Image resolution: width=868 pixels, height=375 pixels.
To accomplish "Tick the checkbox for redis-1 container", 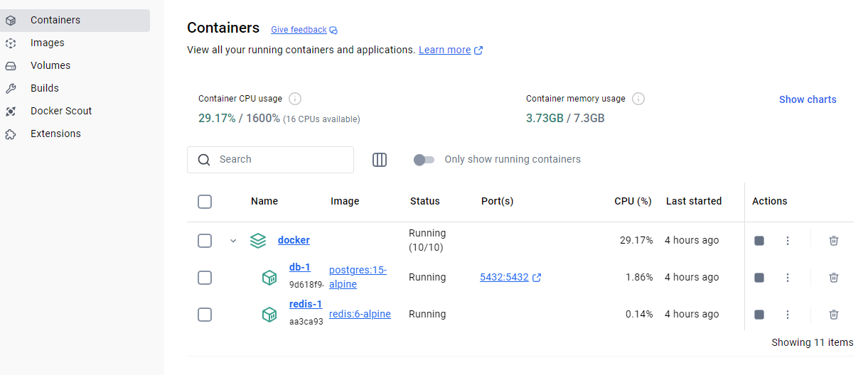I will pos(205,315).
